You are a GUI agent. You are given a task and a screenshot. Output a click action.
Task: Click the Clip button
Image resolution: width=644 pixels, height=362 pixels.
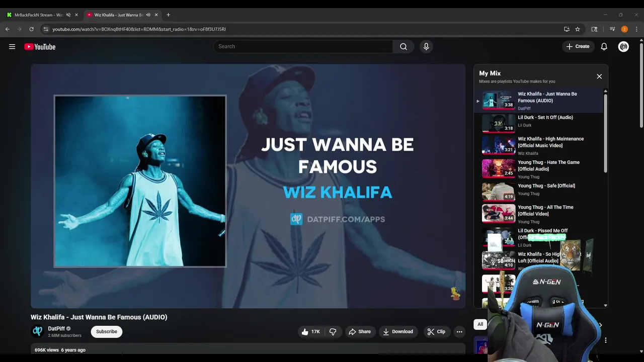(436, 332)
